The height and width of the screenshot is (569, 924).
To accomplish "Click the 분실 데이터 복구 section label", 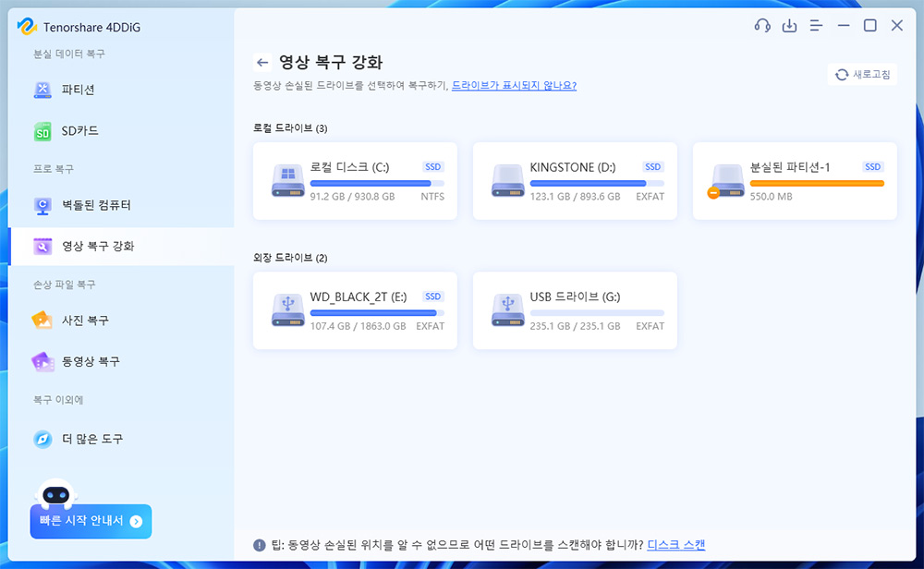I will pyautogui.click(x=69, y=54).
